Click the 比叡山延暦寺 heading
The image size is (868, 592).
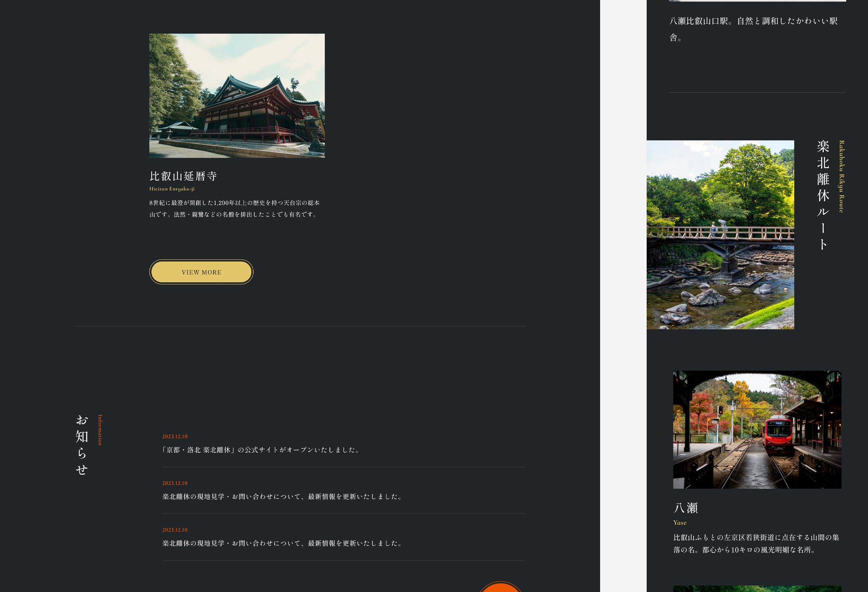tap(183, 176)
